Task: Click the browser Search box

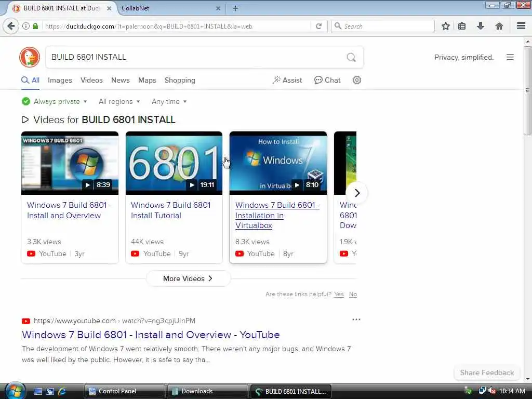Action: (x=383, y=26)
